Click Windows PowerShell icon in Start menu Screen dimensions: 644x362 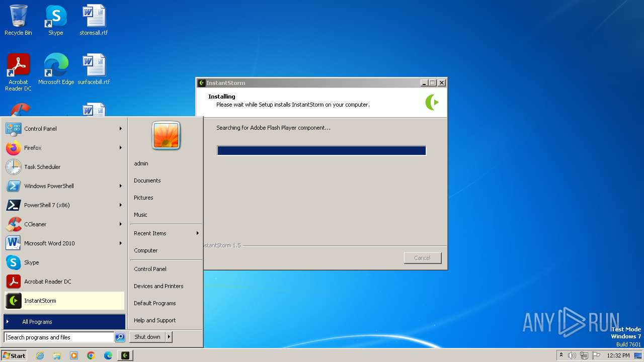pos(14,186)
